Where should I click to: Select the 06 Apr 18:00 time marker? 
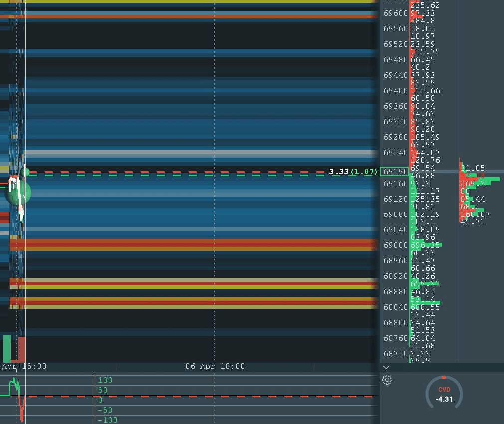[x=215, y=366]
